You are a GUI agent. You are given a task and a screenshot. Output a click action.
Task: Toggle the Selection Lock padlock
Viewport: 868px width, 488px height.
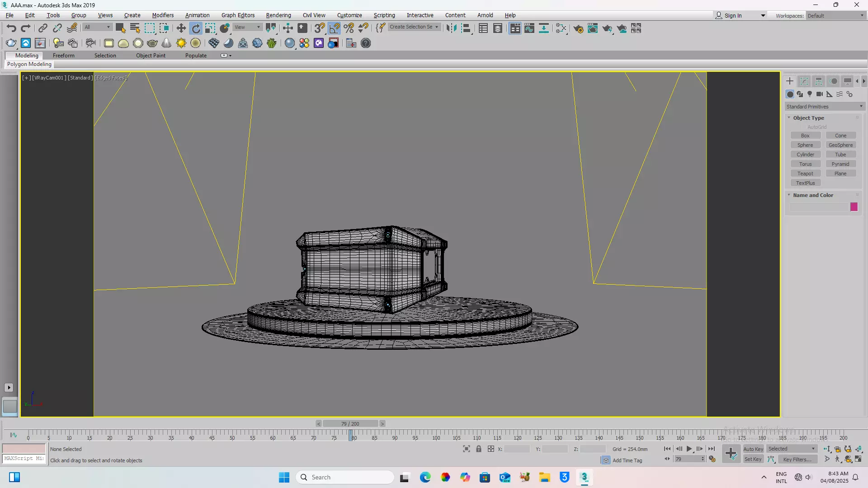click(x=478, y=449)
